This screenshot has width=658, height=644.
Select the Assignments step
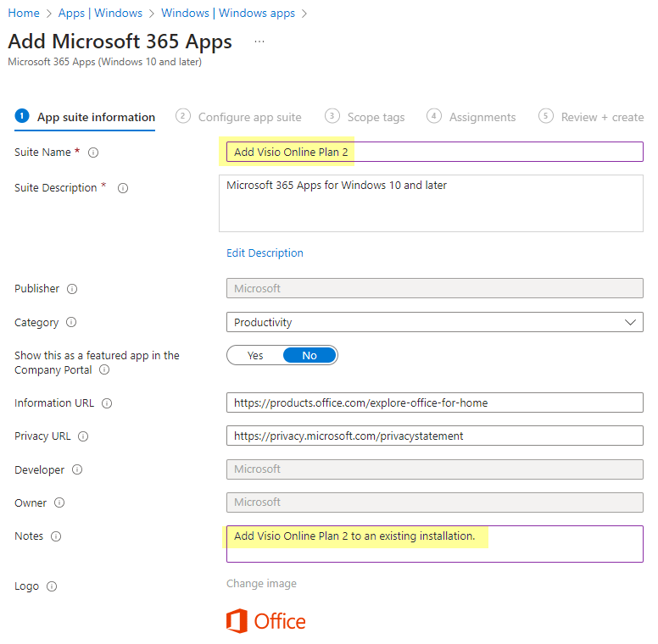click(x=471, y=117)
